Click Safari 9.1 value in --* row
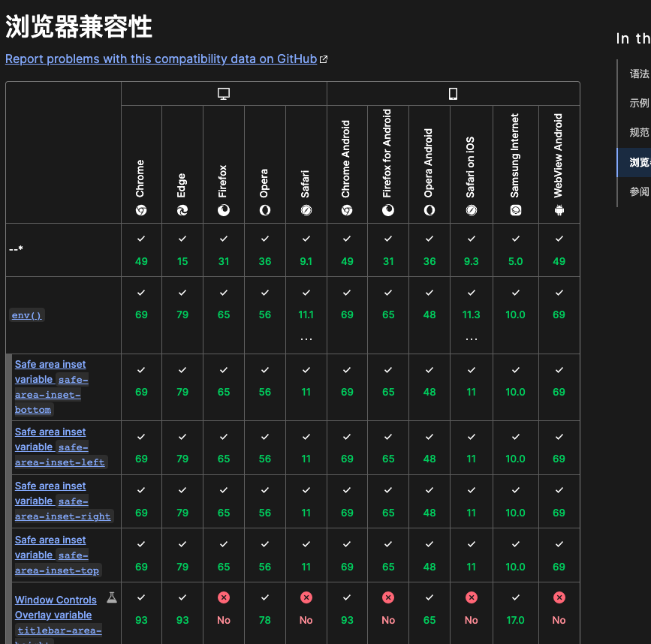The height and width of the screenshot is (644, 651). click(306, 261)
